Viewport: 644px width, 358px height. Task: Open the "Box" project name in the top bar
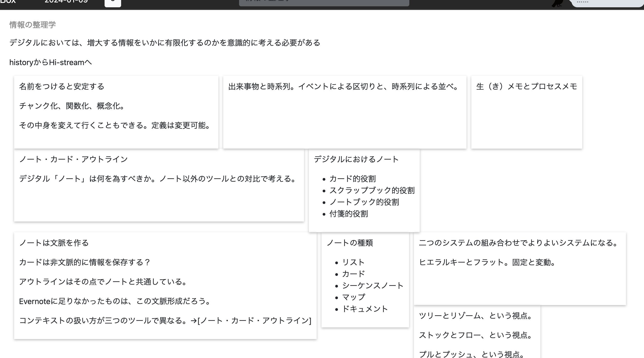(x=8, y=2)
